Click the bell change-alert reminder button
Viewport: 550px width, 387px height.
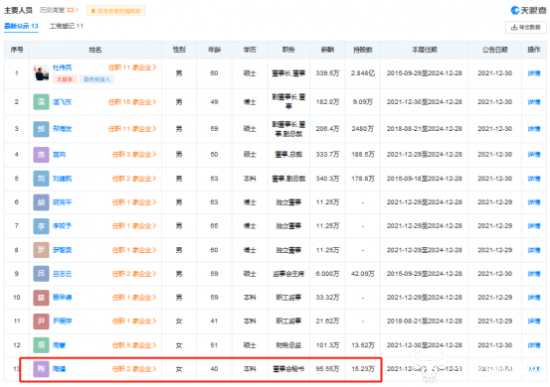pyautogui.click(x=116, y=11)
